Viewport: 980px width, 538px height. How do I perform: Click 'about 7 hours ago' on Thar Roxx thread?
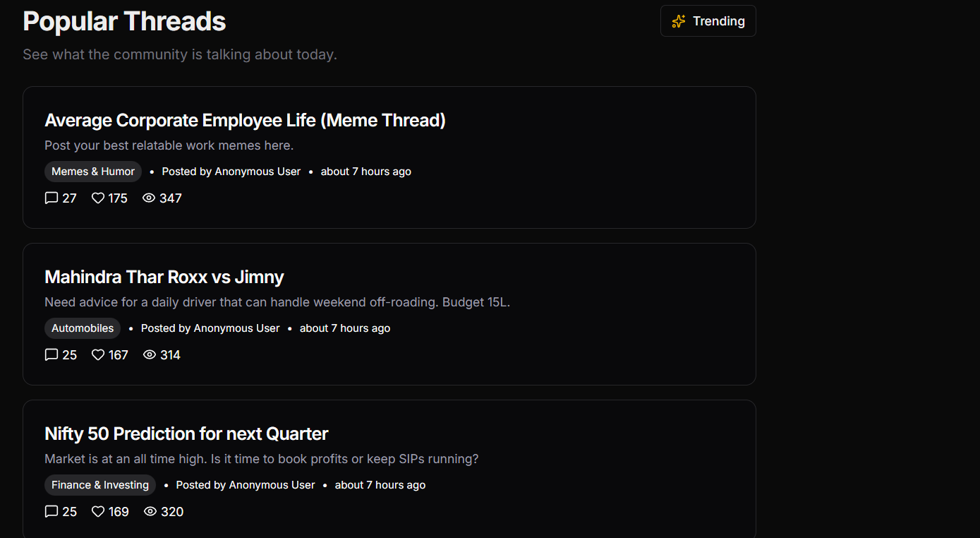pos(345,328)
